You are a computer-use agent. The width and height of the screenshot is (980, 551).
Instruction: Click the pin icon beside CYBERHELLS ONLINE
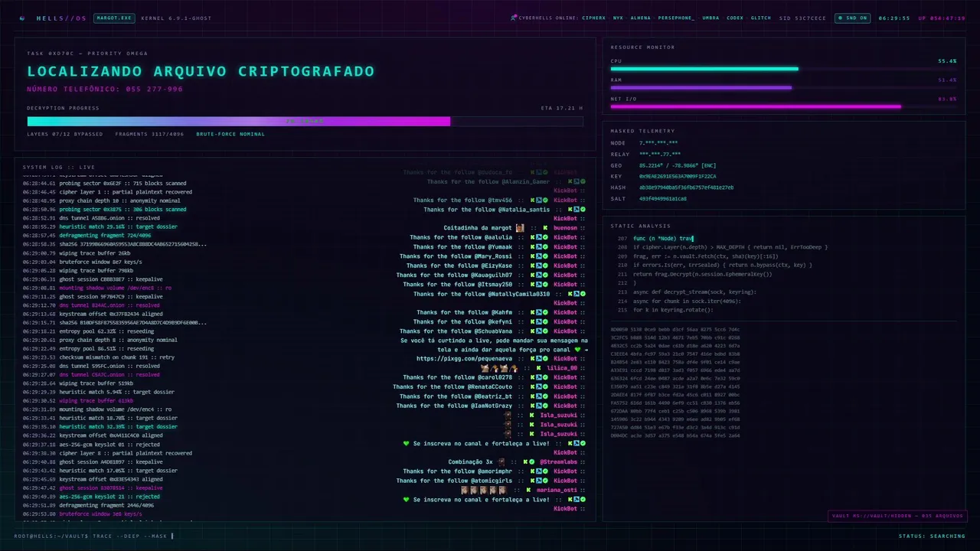pos(514,18)
